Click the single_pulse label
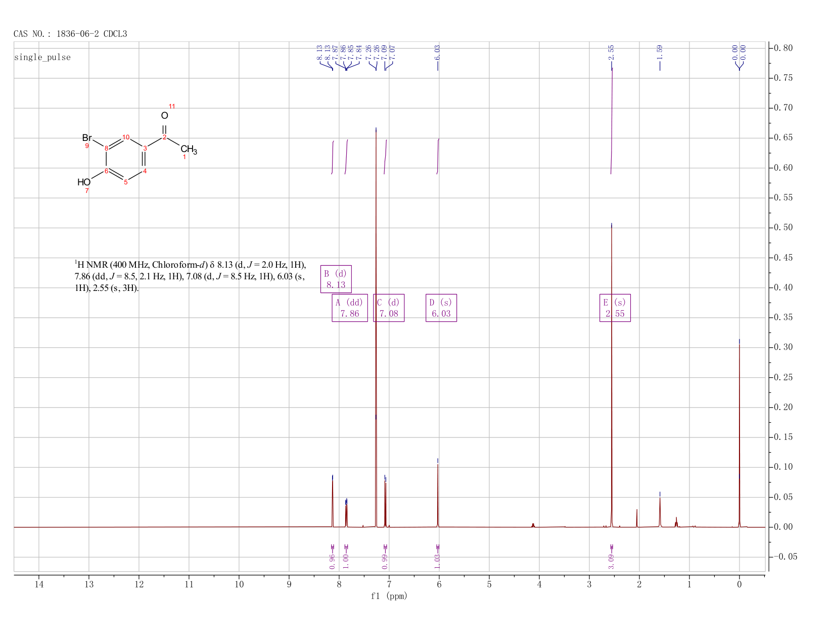 pyautogui.click(x=42, y=57)
